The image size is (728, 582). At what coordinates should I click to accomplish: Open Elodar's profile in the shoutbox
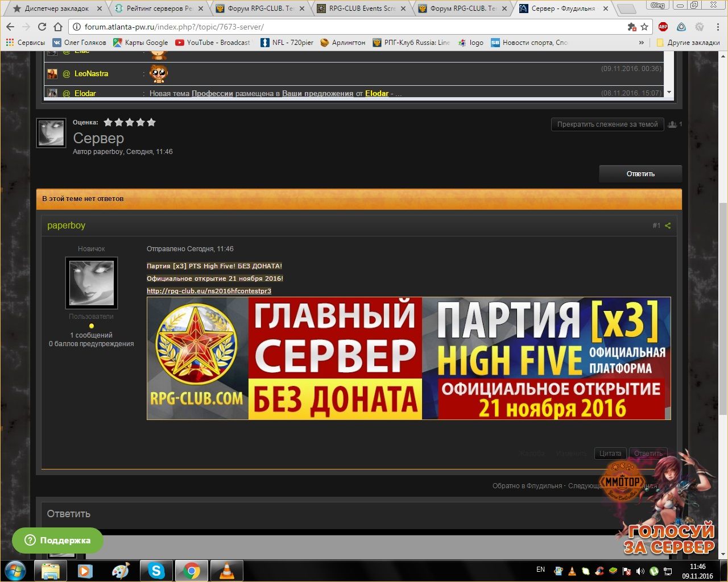[85, 93]
